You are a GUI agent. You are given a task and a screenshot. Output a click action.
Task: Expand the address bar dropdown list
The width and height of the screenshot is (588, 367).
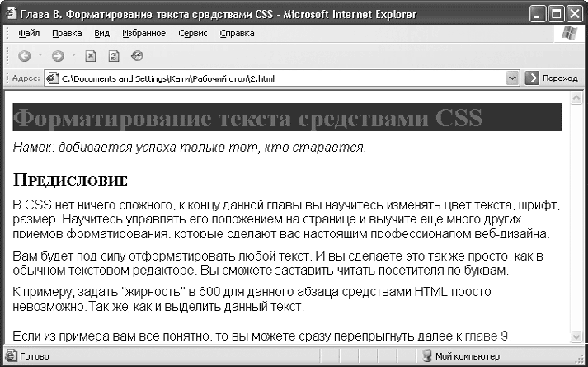[x=512, y=78]
